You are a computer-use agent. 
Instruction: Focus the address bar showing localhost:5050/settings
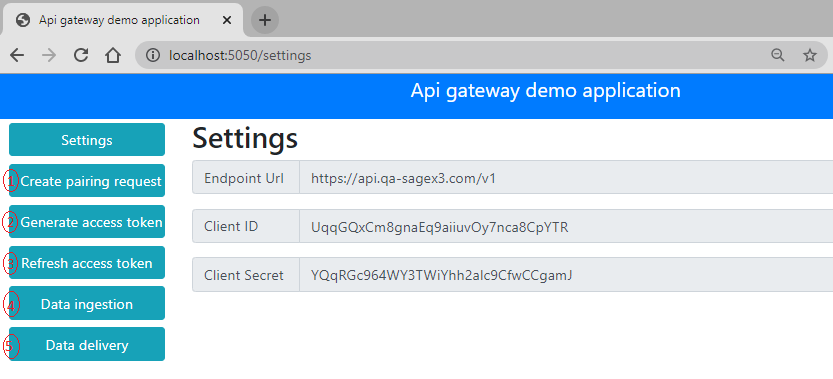[x=481, y=55]
